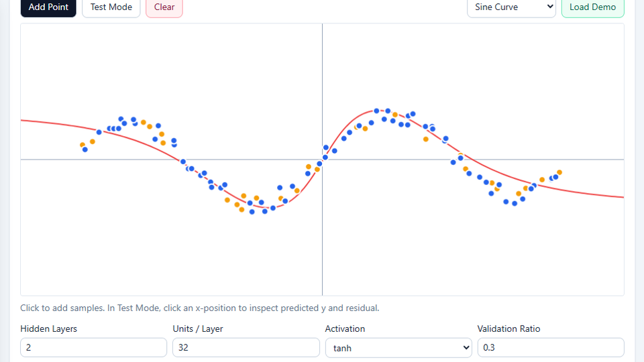Screen dimensions: 644x362
Task: Click the Activation label text
Action: click(x=345, y=328)
